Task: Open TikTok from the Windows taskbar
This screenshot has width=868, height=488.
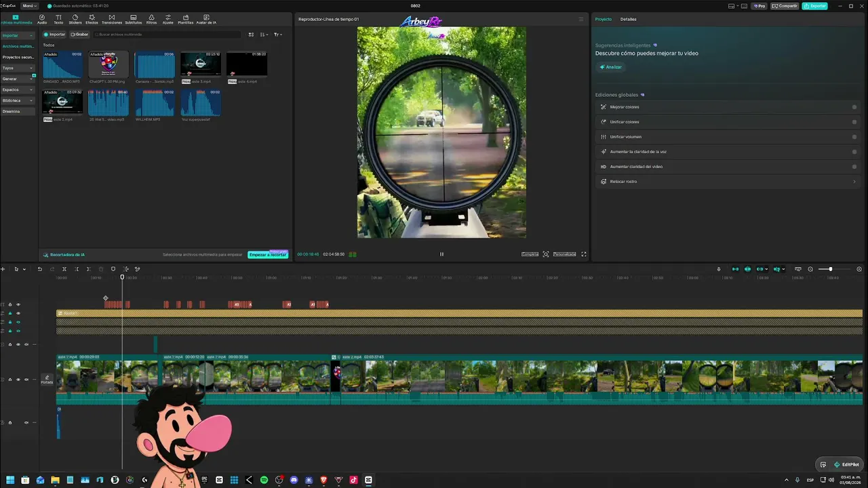Action: (x=353, y=480)
